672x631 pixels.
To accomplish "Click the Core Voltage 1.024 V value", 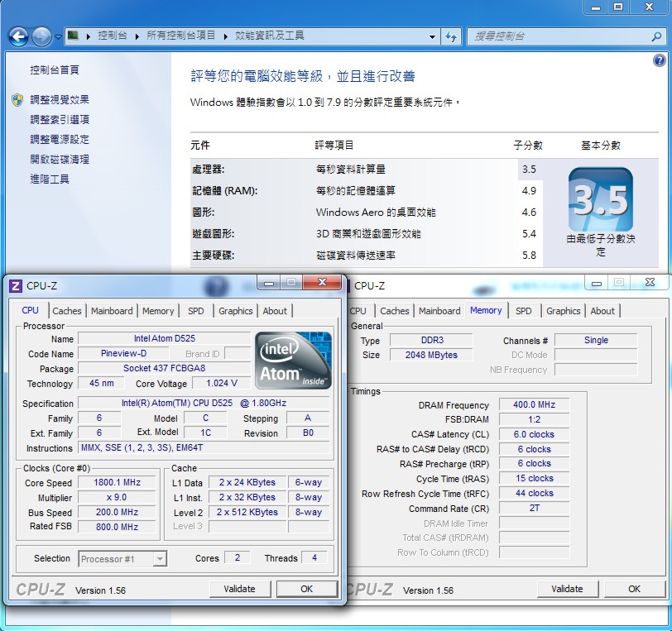I will [x=222, y=383].
